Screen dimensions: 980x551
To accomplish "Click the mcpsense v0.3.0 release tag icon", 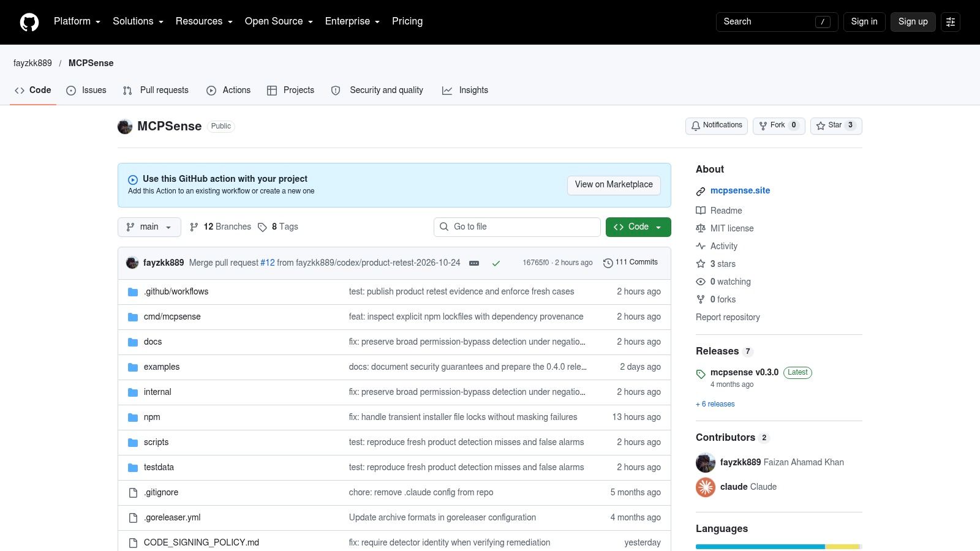I will [x=701, y=374].
